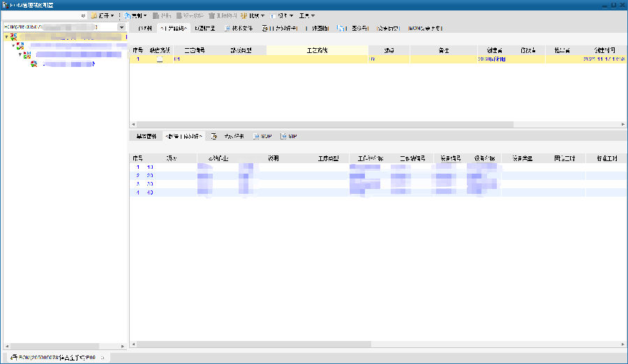The image size is (628, 364).
Task: Expand the 复制 dropdown arrow
Action: click(145, 15)
